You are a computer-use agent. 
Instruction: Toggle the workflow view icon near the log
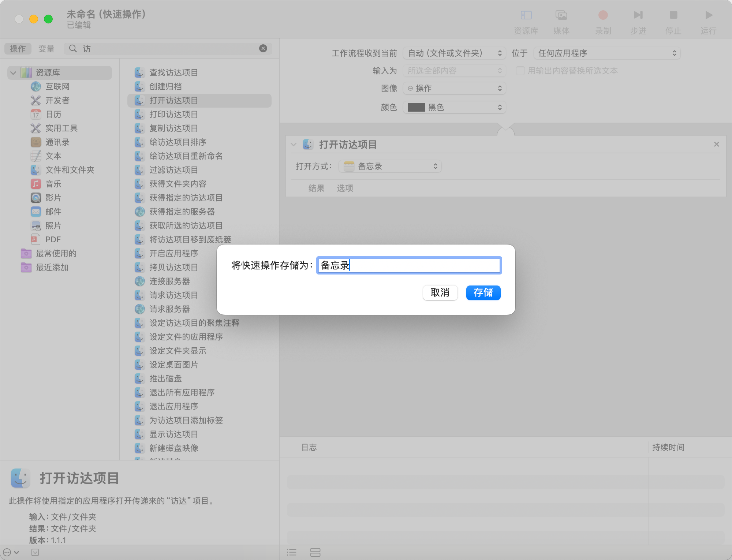point(315,552)
